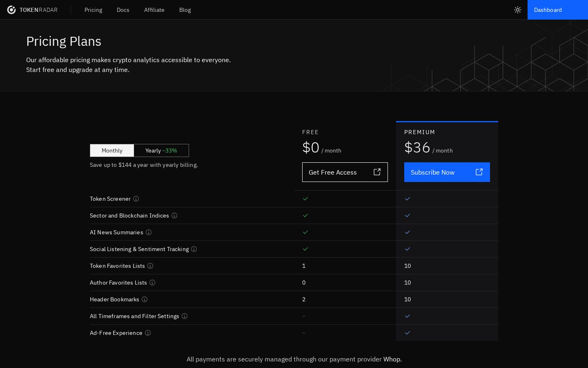Click info icon beside AI News Summaries
This screenshot has width=588, height=368.
click(149, 232)
